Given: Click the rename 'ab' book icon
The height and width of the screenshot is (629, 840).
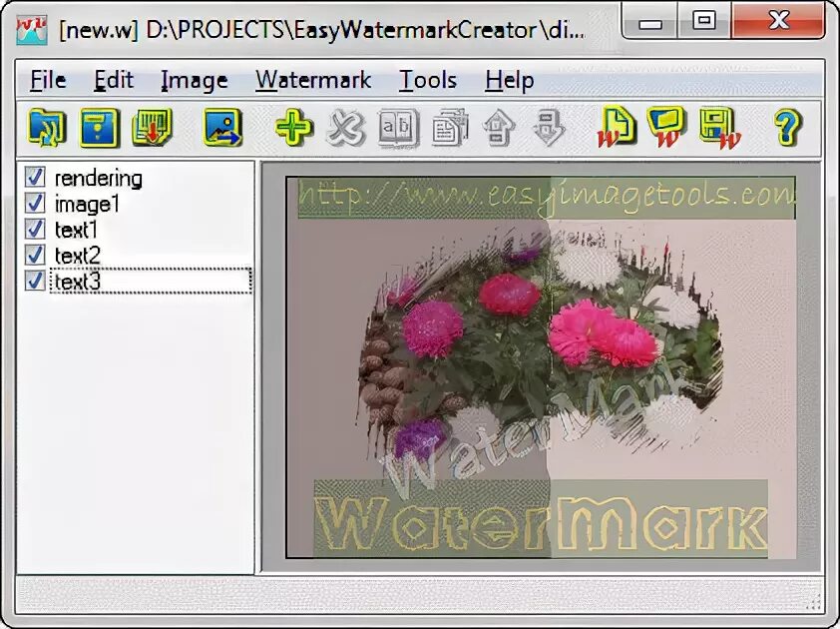Looking at the screenshot, I should [398, 128].
